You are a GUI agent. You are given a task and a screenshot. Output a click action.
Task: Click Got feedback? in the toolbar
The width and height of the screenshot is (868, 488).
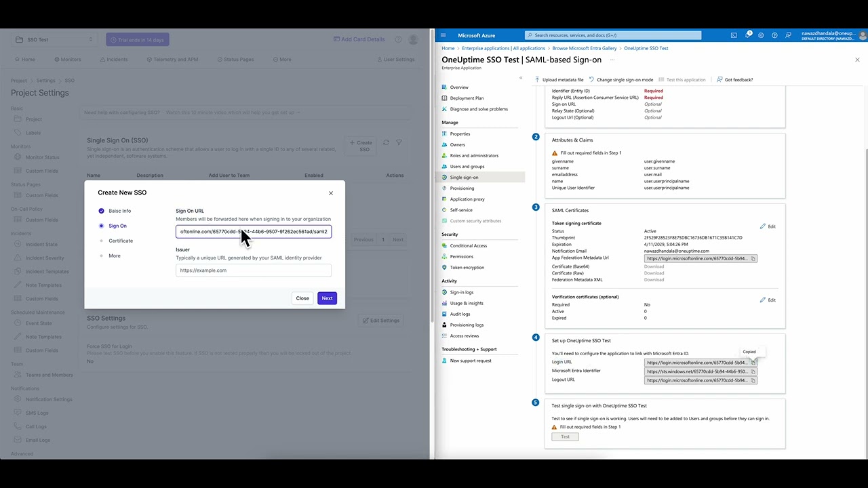tap(734, 80)
